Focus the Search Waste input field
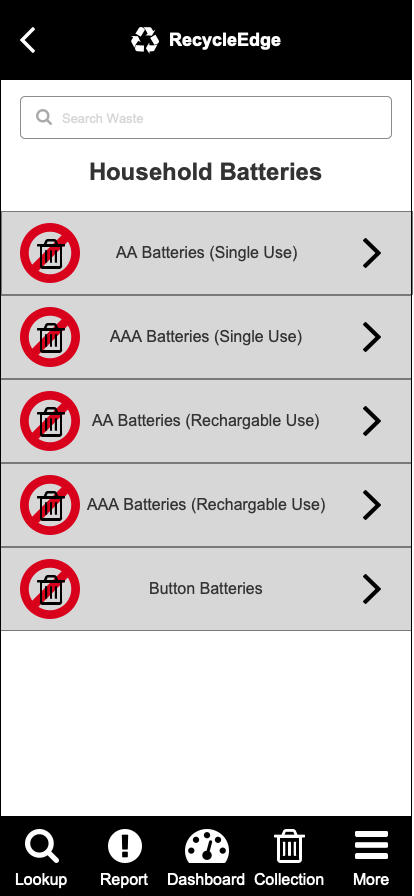Viewport: 414px width, 896px height. [x=206, y=118]
